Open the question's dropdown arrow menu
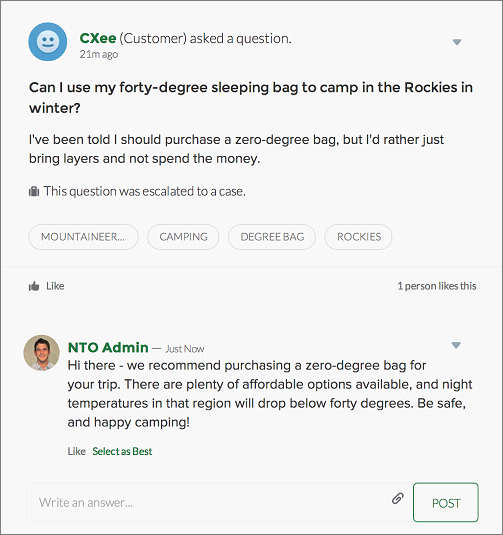The width and height of the screenshot is (503, 535). 457,42
